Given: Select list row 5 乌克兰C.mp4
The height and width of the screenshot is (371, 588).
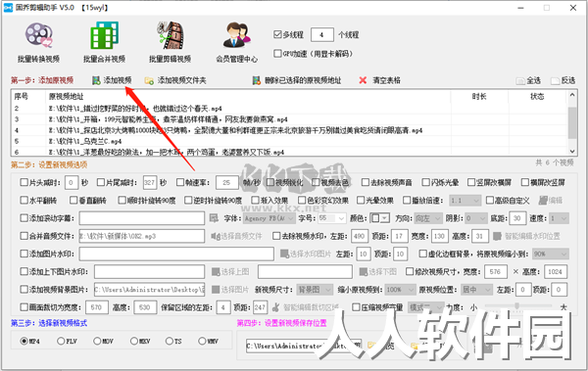Looking at the screenshot, I should click(289, 141).
